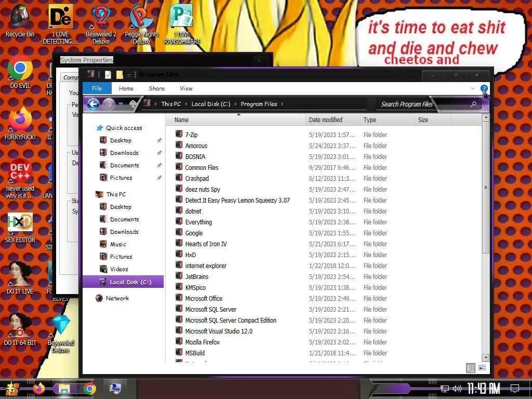Select the 7-Zip folder
This screenshot has width=532, height=399.
(x=191, y=135)
